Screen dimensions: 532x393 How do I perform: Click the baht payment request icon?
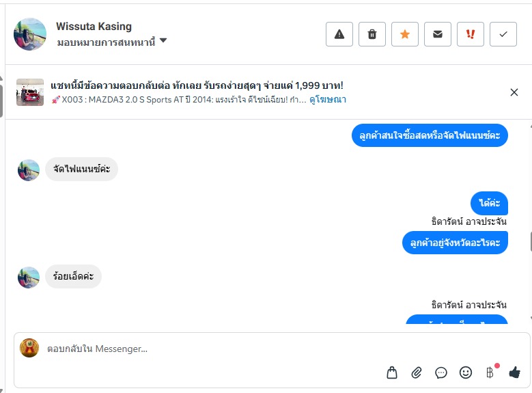[490, 372]
